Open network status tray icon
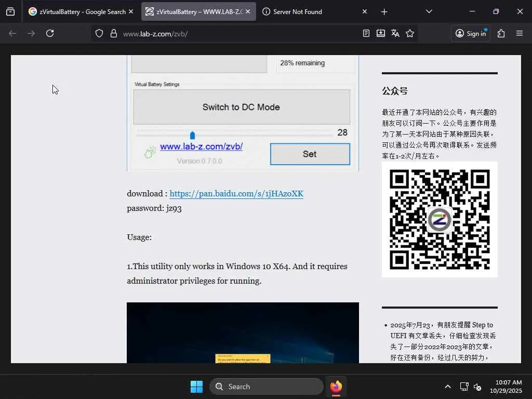 pyautogui.click(x=464, y=387)
